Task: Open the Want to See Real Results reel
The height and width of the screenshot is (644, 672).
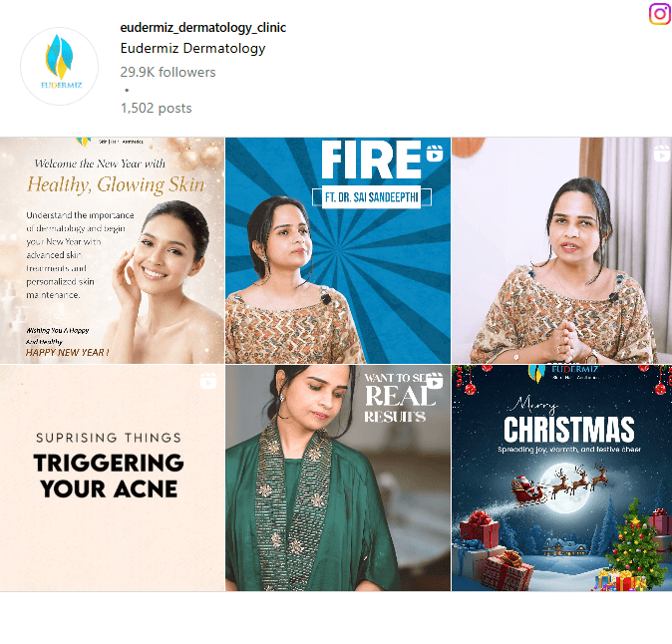Action: coord(338,478)
